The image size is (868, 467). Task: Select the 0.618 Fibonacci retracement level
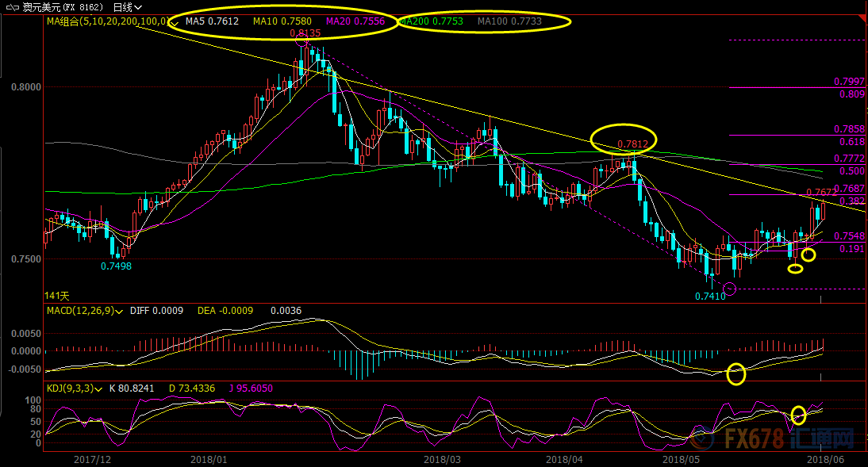(851, 142)
